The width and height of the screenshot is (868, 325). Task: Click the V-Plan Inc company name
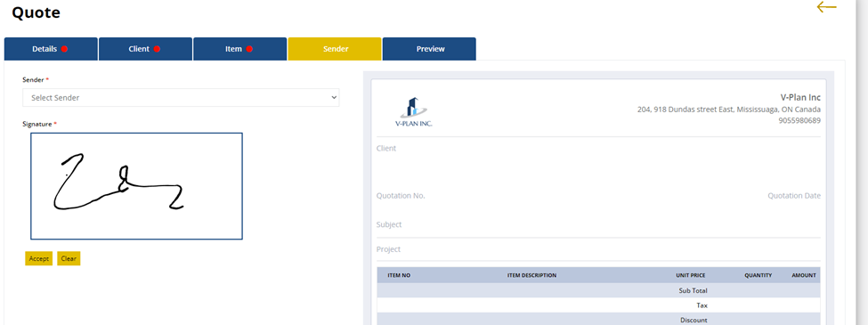[800, 97]
